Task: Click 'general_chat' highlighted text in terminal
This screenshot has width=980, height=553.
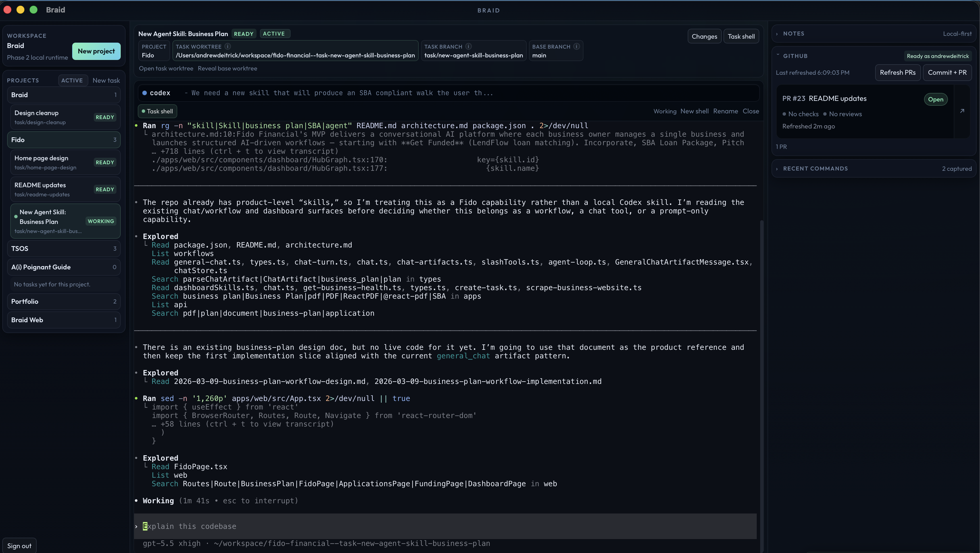Action: point(463,356)
